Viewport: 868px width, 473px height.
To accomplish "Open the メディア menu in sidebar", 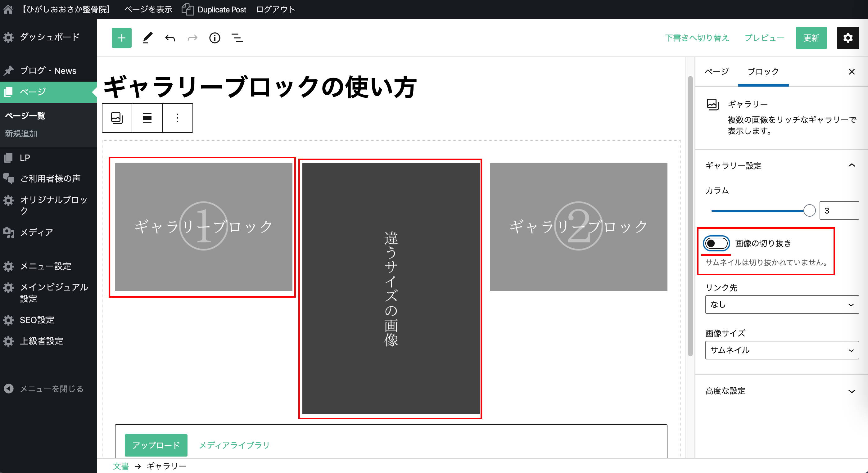I will point(36,232).
